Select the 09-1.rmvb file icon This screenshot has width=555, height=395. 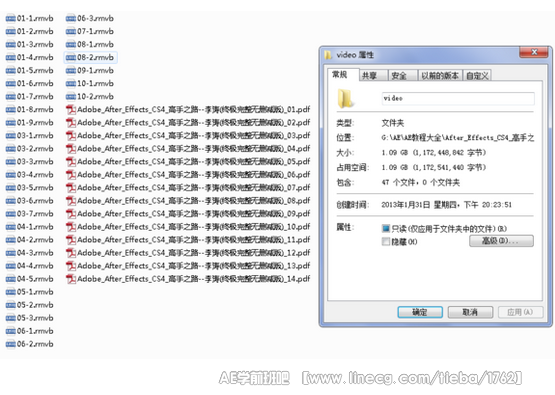(71, 70)
